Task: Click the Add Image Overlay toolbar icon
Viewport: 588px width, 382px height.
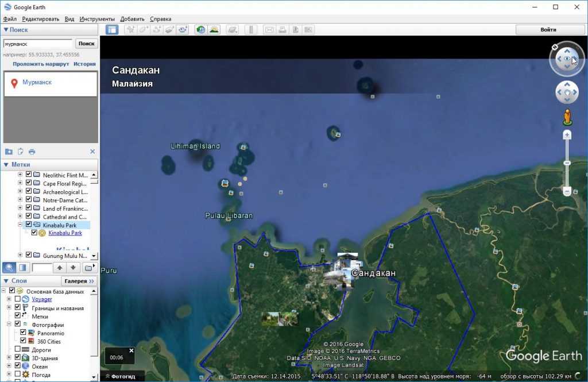Action: click(169, 30)
